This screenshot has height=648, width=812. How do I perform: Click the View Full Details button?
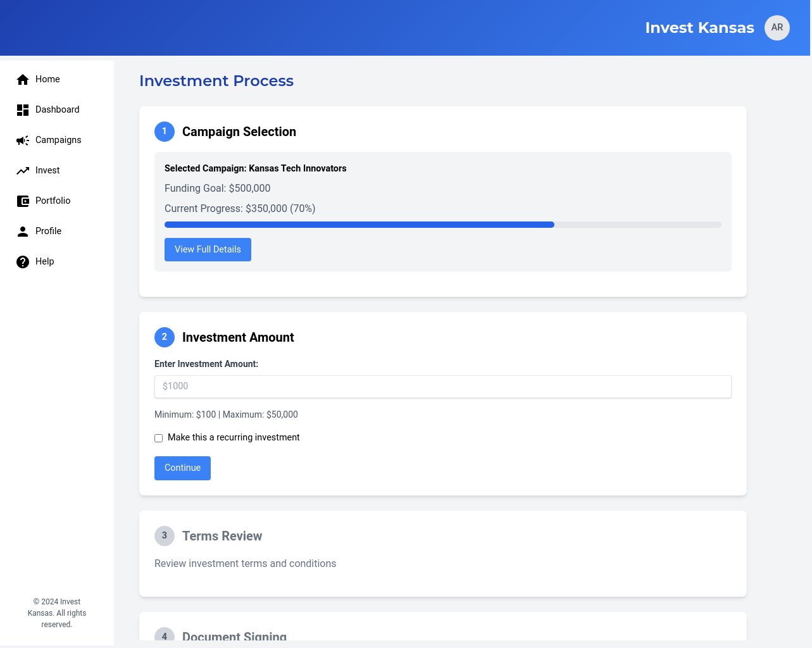click(208, 249)
